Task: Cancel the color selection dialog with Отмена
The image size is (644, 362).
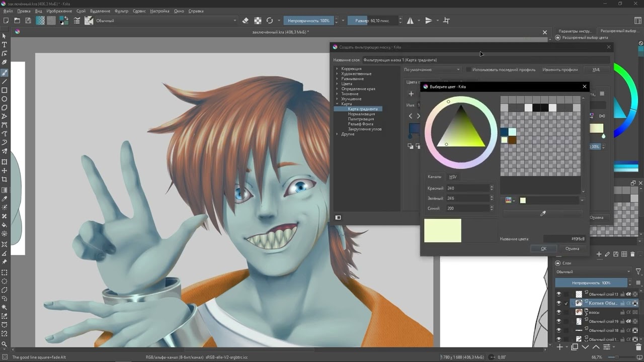Action: (572, 248)
